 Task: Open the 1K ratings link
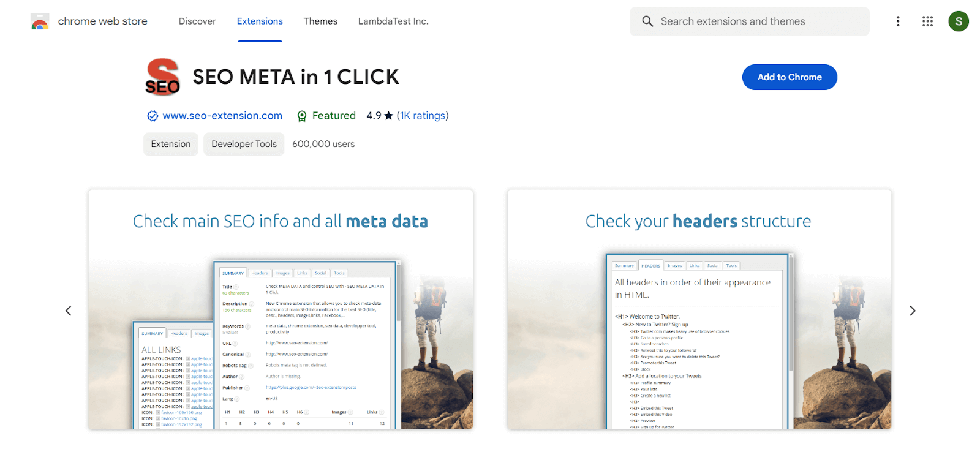point(422,116)
